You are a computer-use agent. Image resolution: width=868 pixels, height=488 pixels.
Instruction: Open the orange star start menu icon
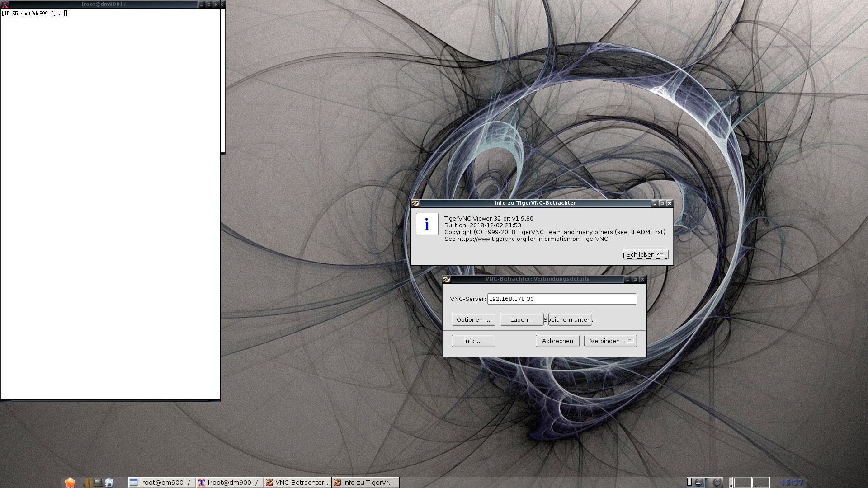pos(70,483)
